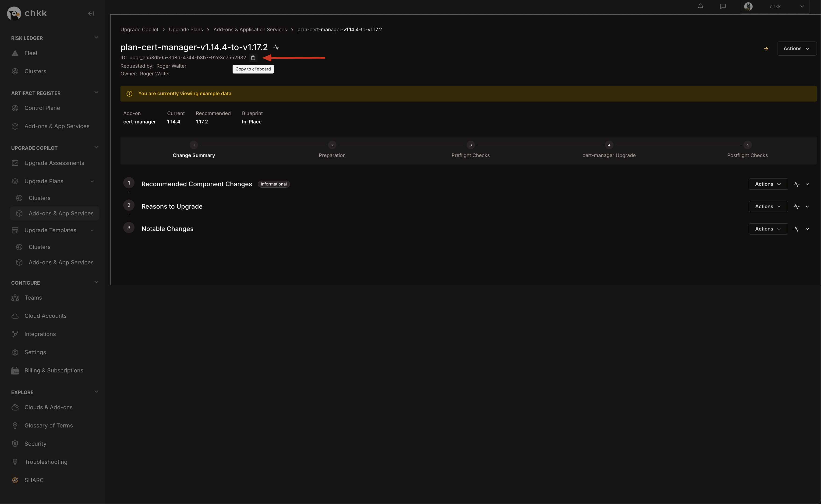
Task: Open the top-right plan Actions dropdown
Action: [x=796, y=49]
